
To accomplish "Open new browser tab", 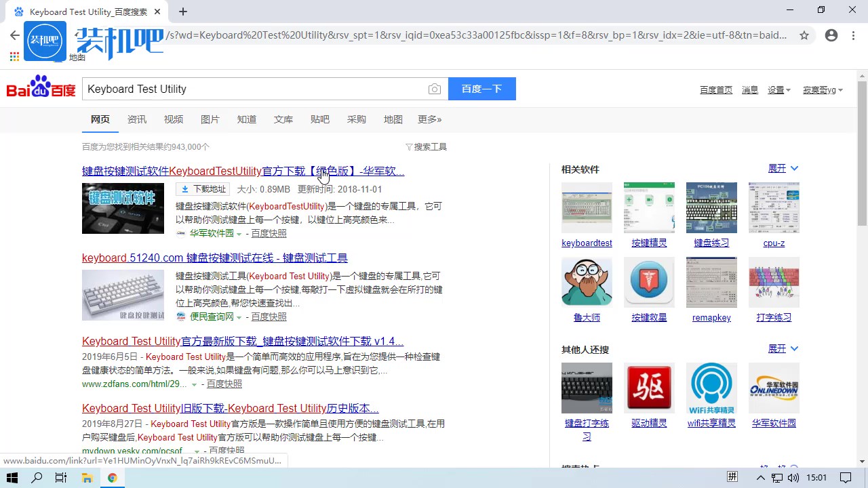I will pos(183,12).
